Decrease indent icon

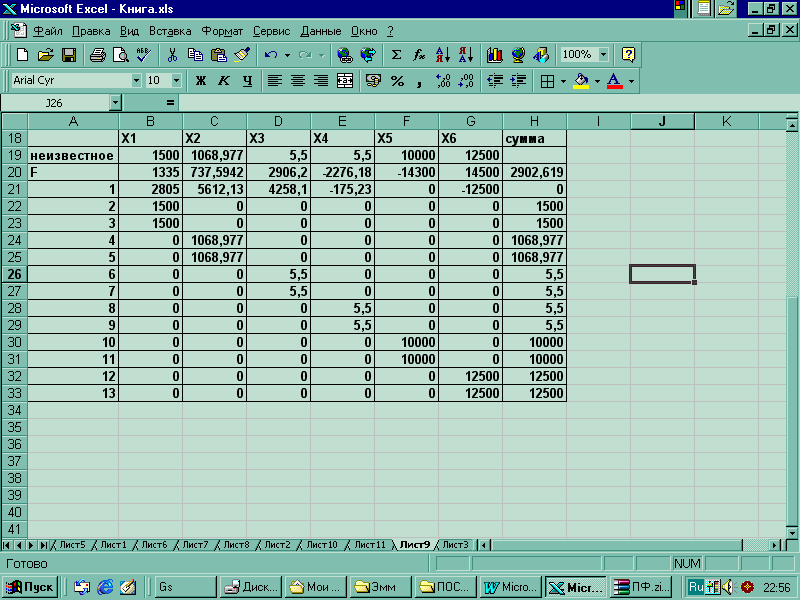tap(495, 81)
